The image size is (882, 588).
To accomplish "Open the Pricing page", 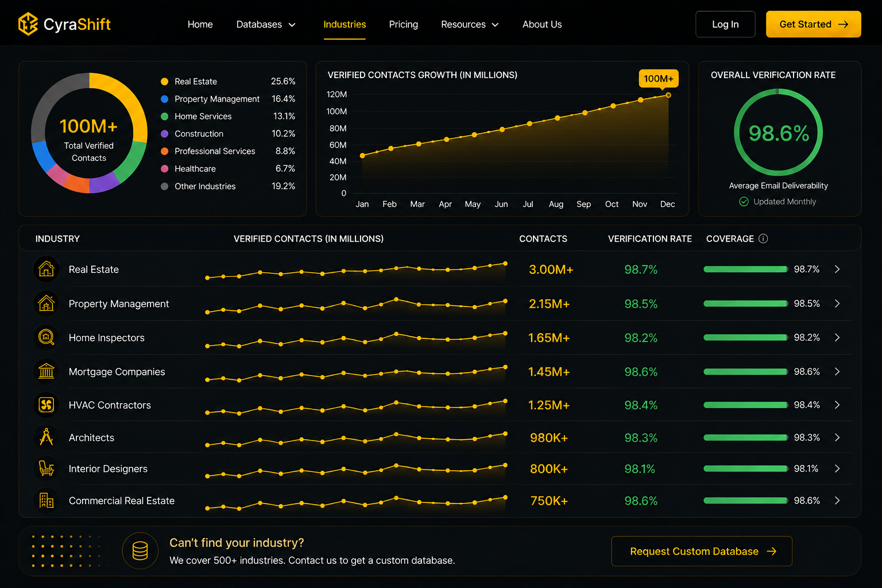I will pos(403,24).
